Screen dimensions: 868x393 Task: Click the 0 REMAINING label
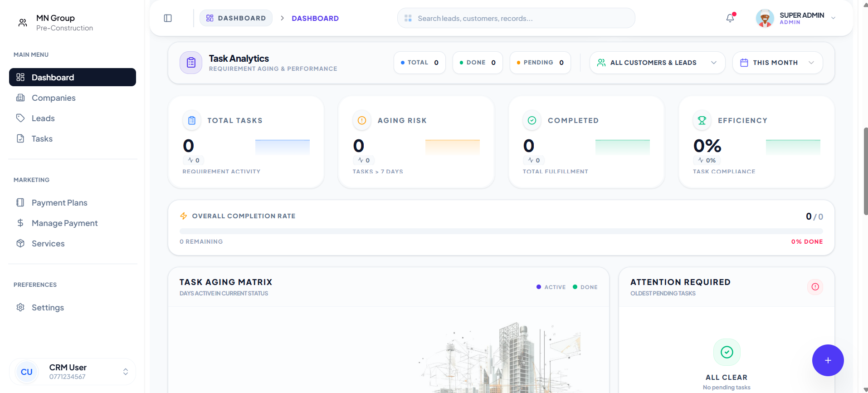coord(201,241)
